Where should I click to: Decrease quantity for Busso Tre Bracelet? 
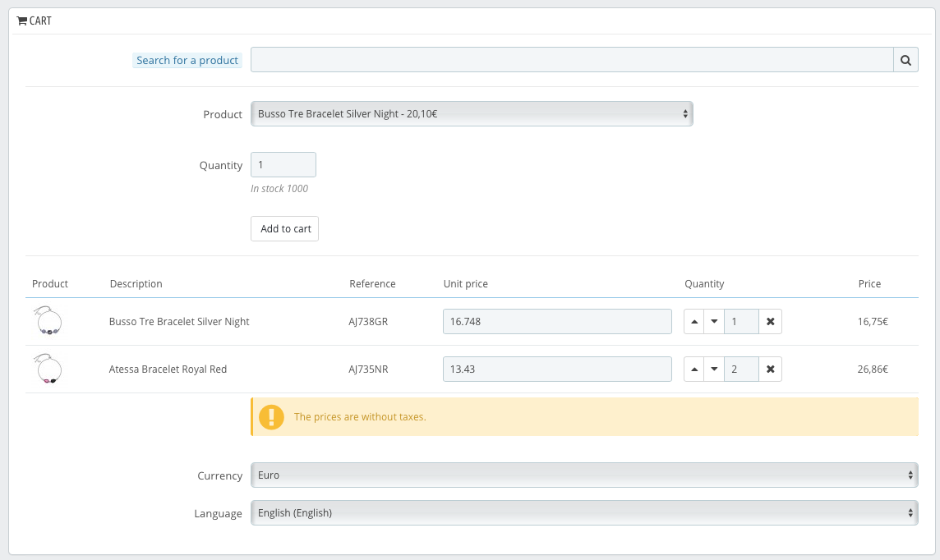pyautogui.click(x=714, y=322)
